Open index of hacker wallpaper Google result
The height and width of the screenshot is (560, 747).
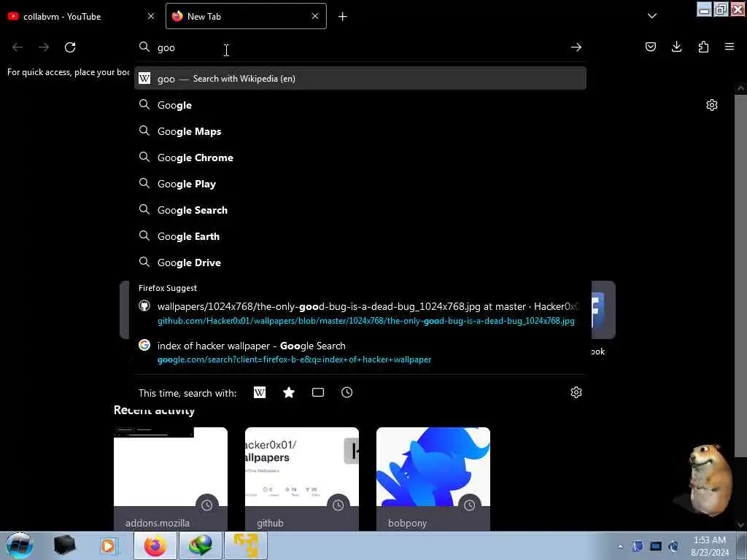tap(360, 352)
